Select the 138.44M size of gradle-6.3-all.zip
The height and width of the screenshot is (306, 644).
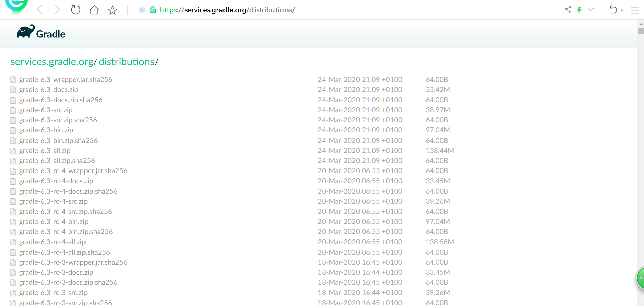(x=440, y=151)
